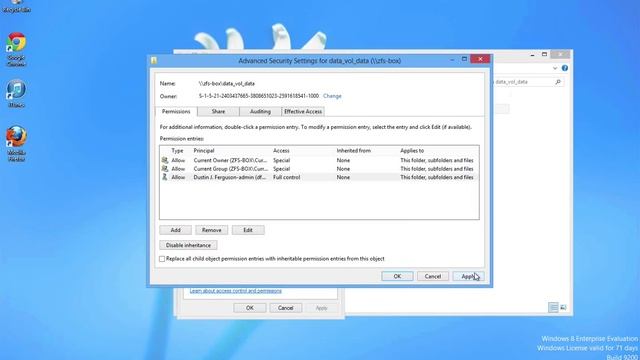Image resolution: width=640 pixels, height=360 pixels.
Task: Click Change owner link
Action: point(332,96)
